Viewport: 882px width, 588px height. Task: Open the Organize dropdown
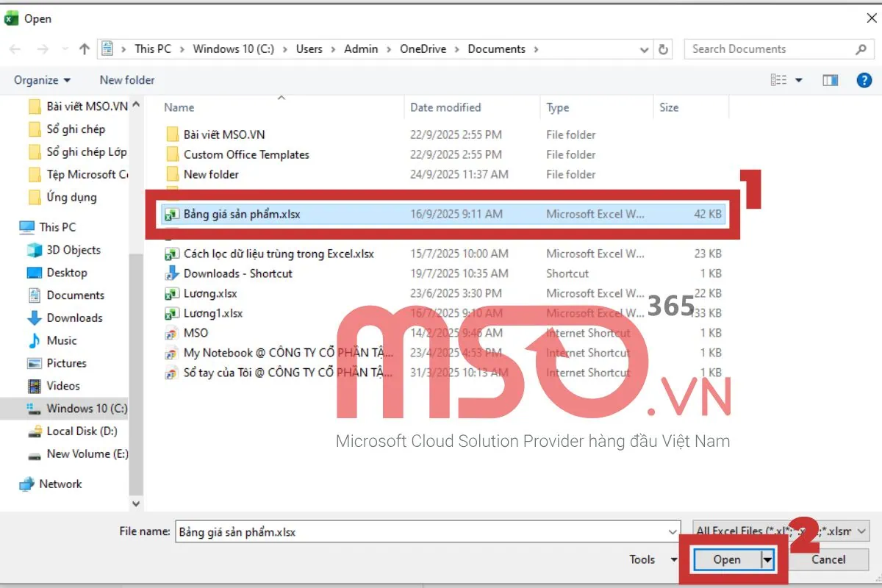coord(40,79)
